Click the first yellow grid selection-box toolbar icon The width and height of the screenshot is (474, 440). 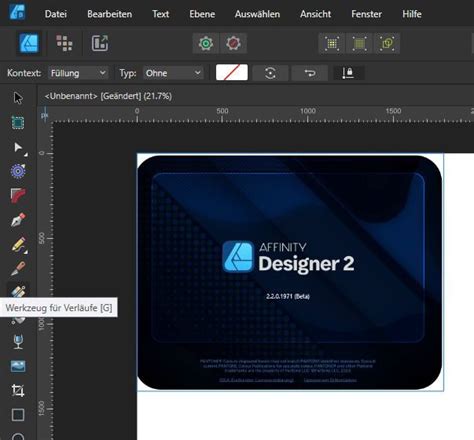pos(332,43)
